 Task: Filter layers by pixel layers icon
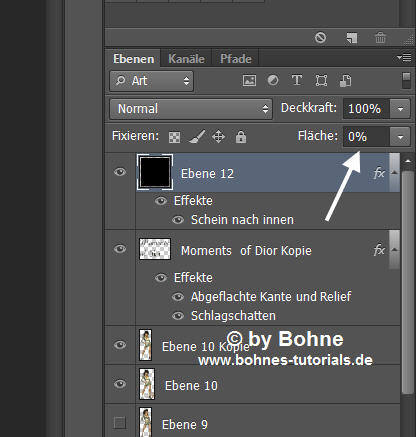pos(249,81)
